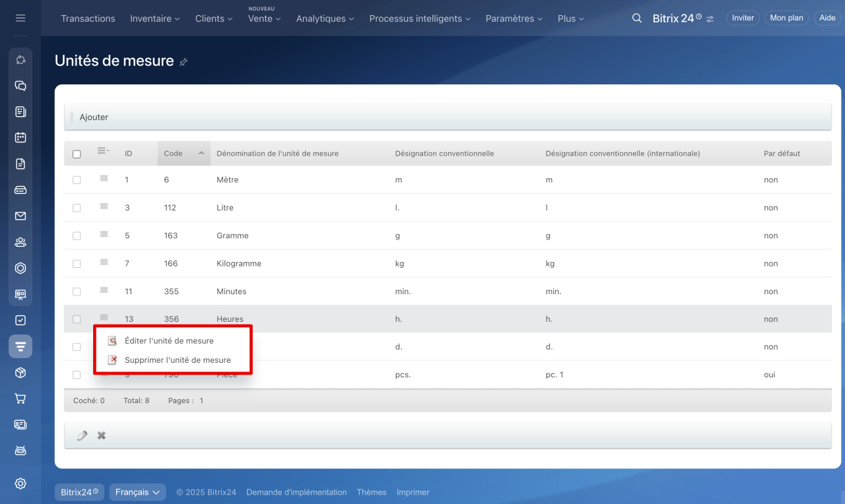
Task: Open the news feed sidebar icon
Action: point(20,111)
